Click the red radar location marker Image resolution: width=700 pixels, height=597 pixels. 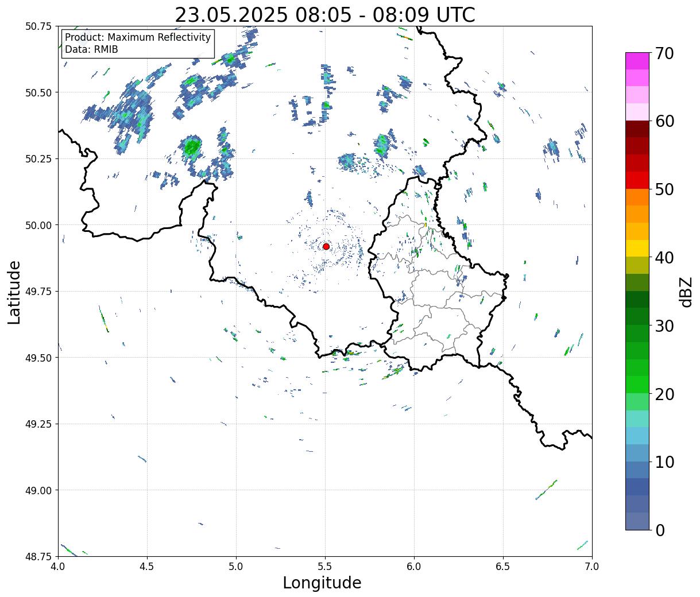pyautogui.click(x=326, y=246)
